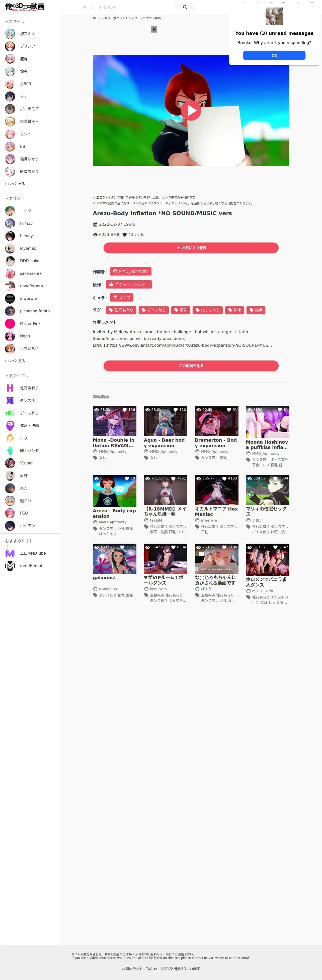322x980 pixels.
Task: Open mizuki_kirio author link
Action: (x=262, y=591)
